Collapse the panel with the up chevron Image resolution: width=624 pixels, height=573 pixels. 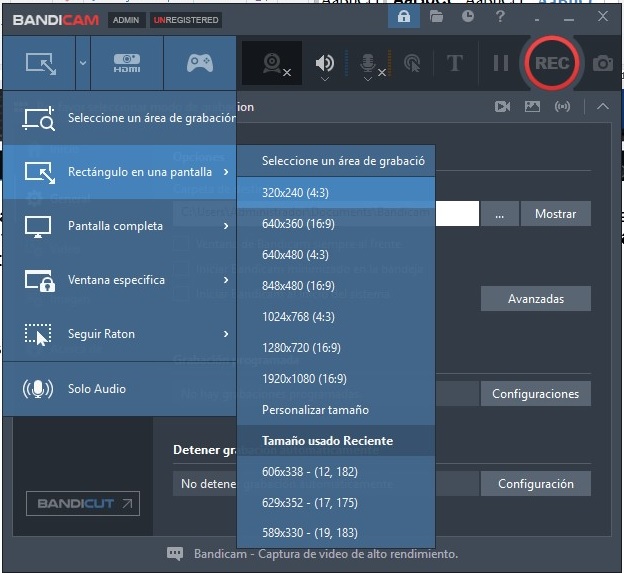click(603, 106)
